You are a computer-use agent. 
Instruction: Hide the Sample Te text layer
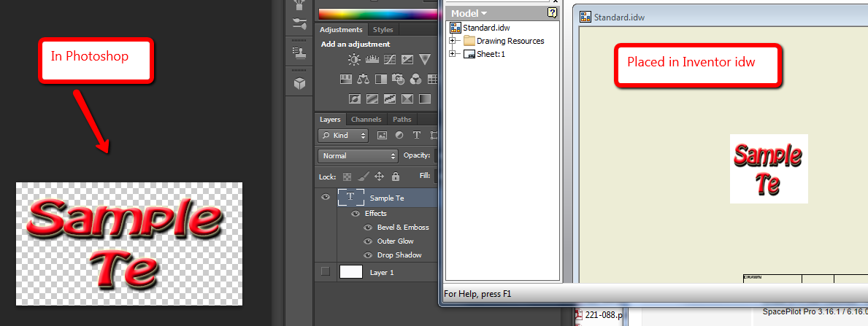point(326,197)
